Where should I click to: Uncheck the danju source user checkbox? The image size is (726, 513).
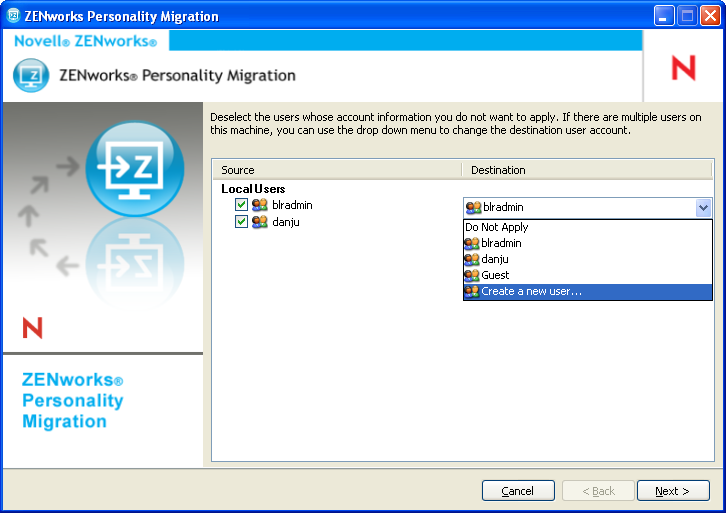click(x=241, y=221)
